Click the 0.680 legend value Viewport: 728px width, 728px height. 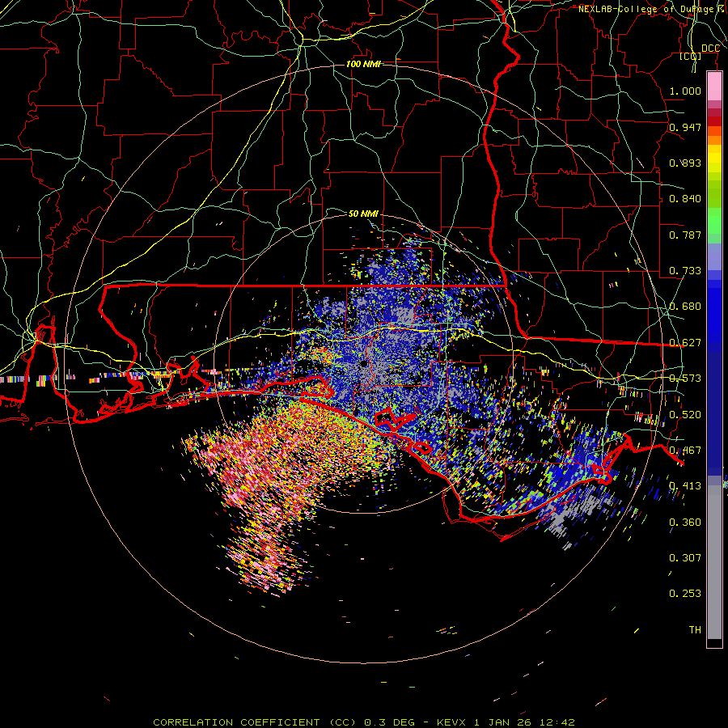685,307
